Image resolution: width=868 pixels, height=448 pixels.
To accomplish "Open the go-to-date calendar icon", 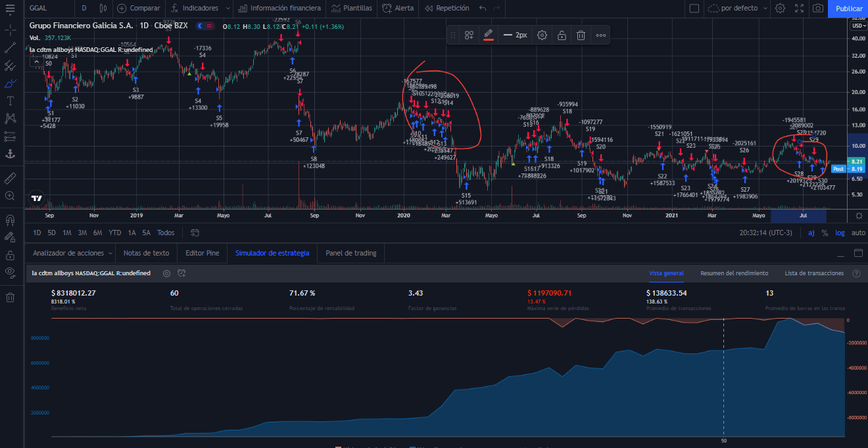I will 195,233.
